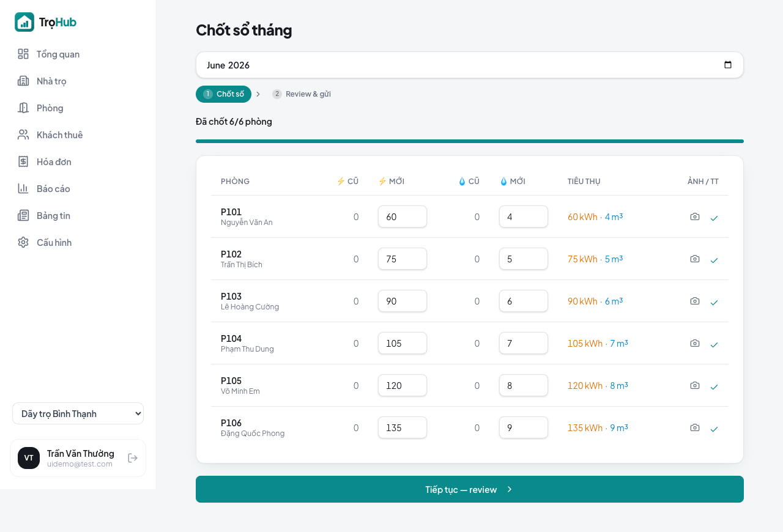This screenshot has height=532, width=783.
Task: Click the Tiêu thụ column header
Action: point(584,182)
